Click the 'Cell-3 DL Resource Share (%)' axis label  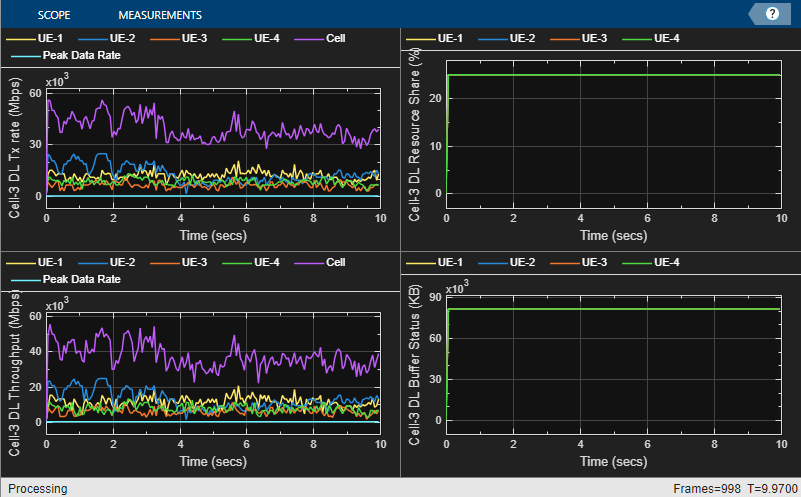(x=414, y=134)
